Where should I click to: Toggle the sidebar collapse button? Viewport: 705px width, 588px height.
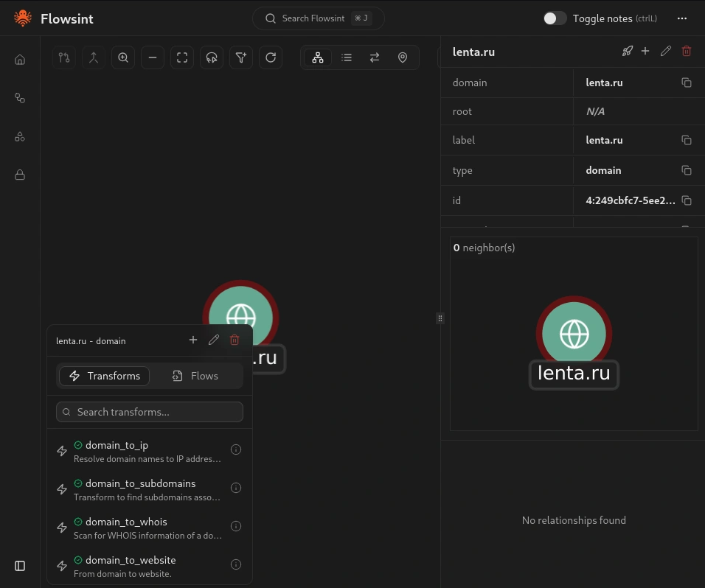click(x=20, y=566)
